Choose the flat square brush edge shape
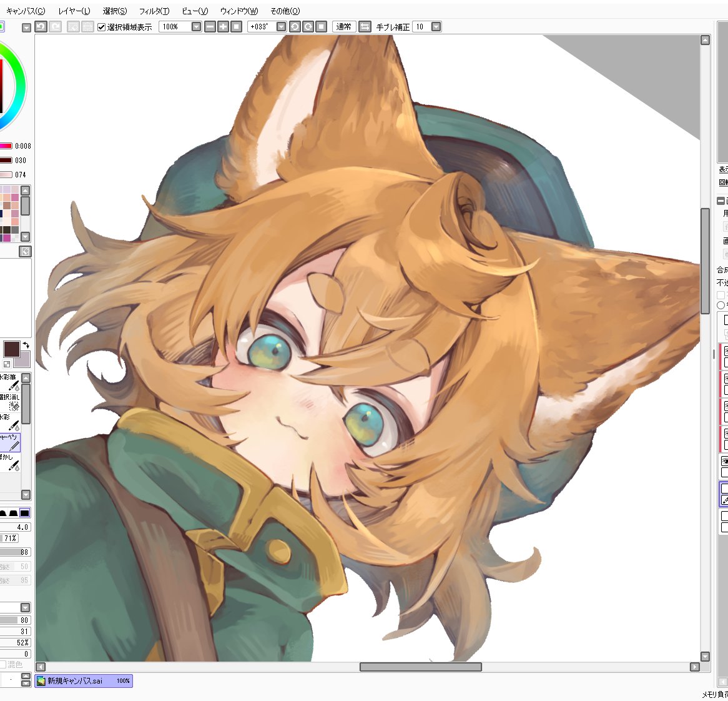Image resolution: width=728 pixels, height=701 pixels. pyautogui.click(x=24, y=513)
